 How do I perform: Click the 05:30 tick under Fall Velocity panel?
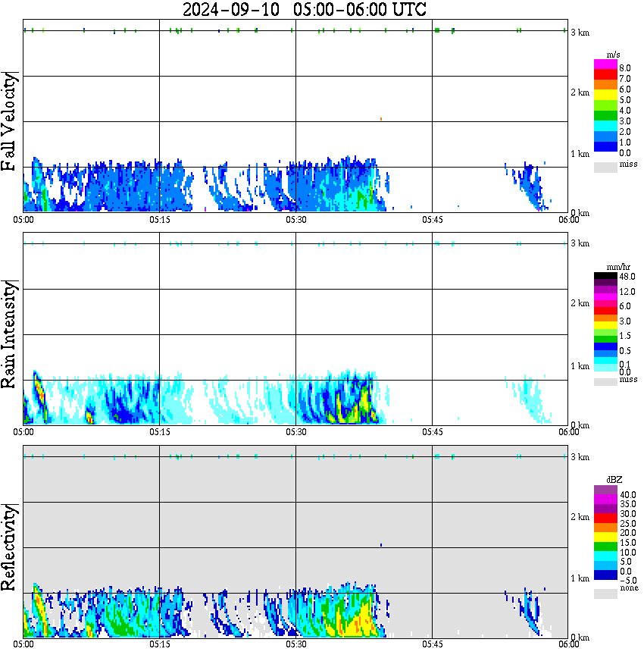point(296,220)
